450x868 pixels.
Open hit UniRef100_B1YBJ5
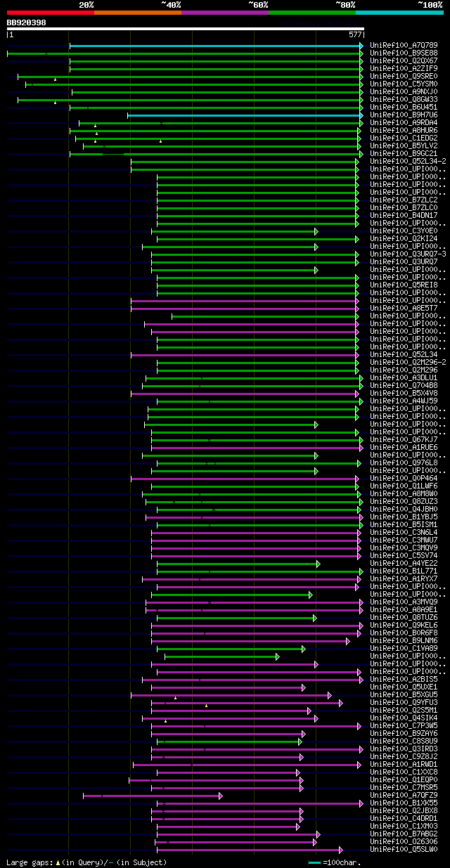pos(404,517)
